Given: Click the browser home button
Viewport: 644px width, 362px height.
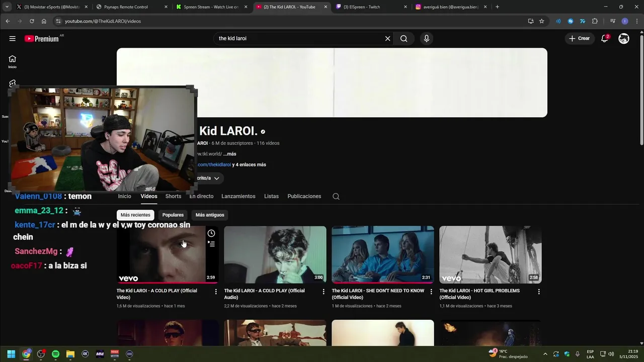Looking at the screenshot, I should click(44, 21).
